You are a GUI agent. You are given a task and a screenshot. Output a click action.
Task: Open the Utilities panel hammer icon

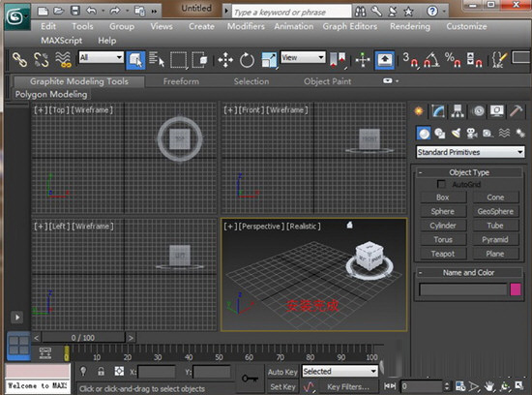coord(517,111)
